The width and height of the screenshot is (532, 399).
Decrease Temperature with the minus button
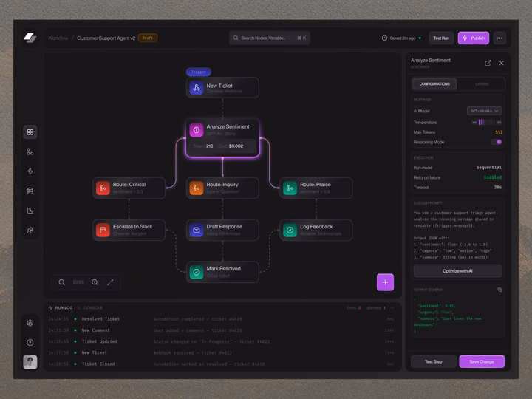474,122
